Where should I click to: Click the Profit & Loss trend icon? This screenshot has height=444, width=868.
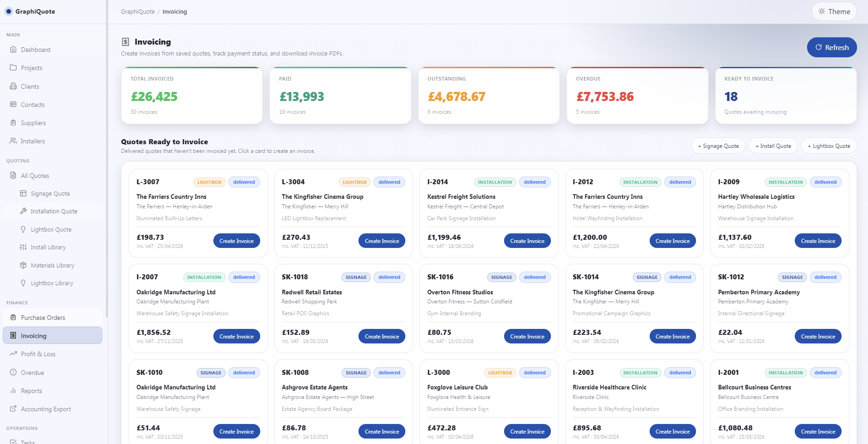pyautogui.click(x=13, y=354)
